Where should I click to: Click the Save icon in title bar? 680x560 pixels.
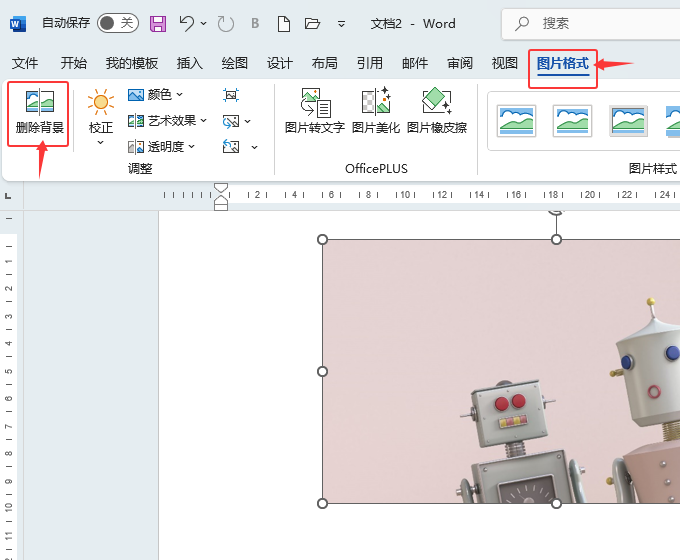[x=157, y=23]
